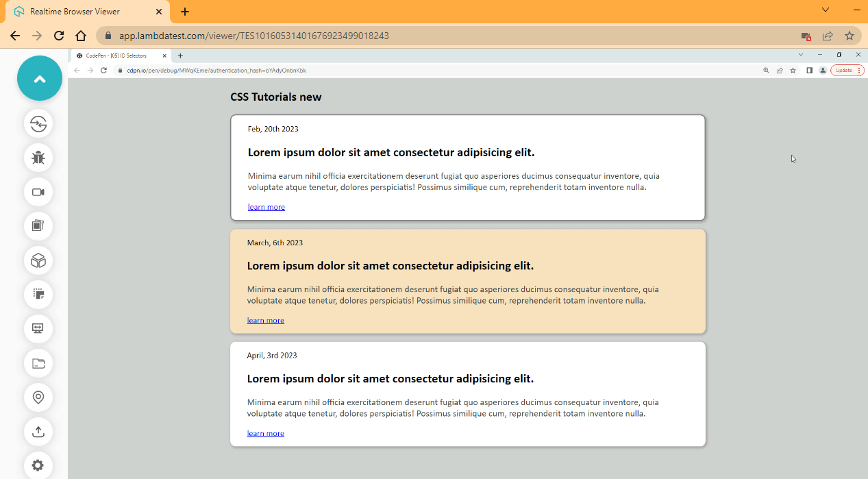Click zoom magnifier icon in inner address bar
Image resolution: width=868 pixels, height=479 pixels.
[767, 70]
